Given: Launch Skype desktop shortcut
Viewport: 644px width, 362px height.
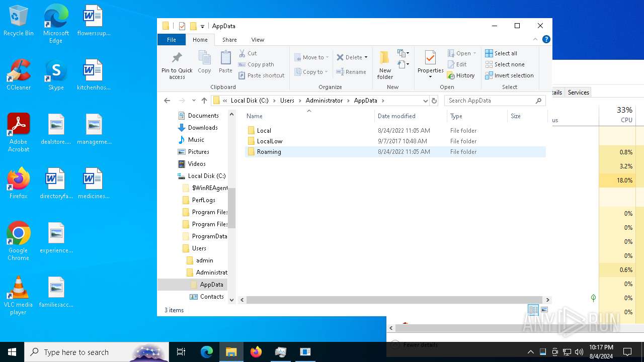Looking at the screenshot, I should click(x=56, y=75).
